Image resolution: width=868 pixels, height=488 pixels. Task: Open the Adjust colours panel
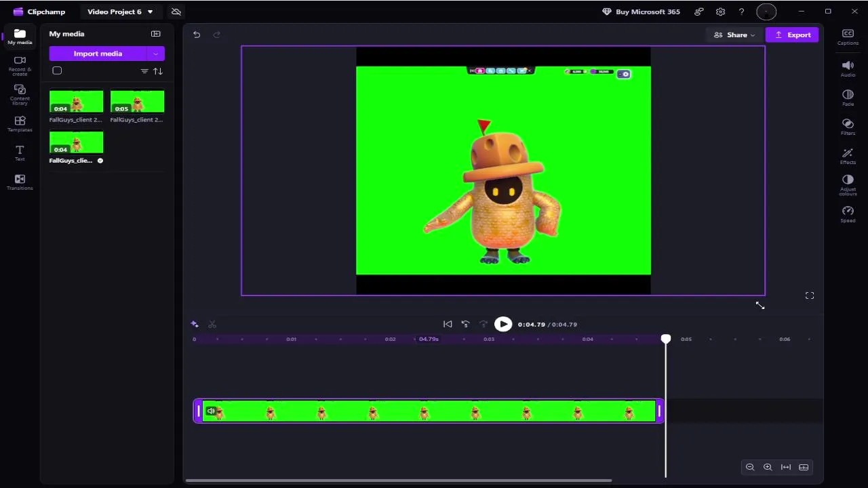(x=848, y=186)
